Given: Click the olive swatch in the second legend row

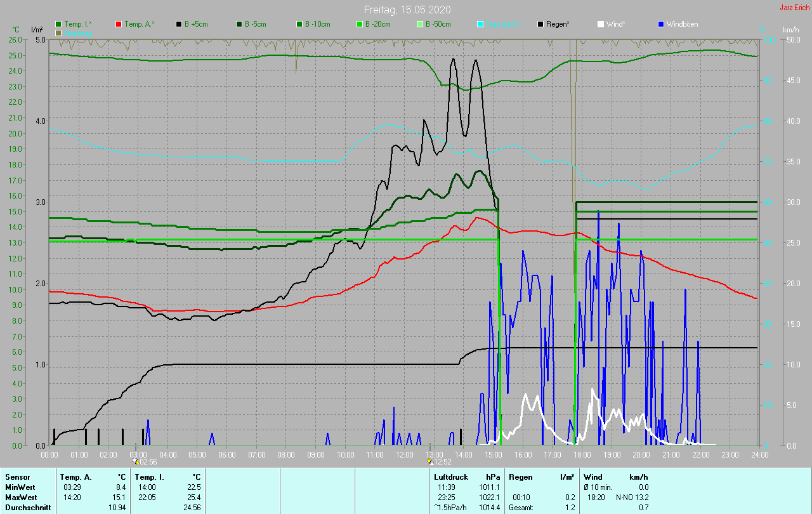Looking at the screenshot, I should coord(58,32).
